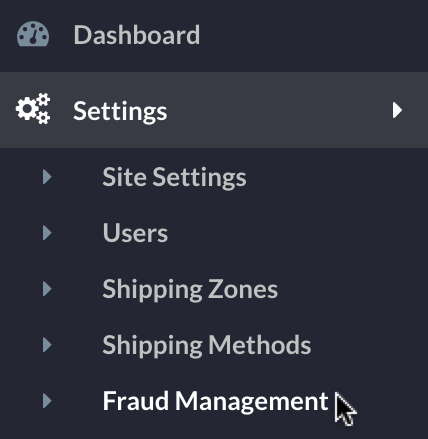
Task: Navigate to Shipping Methods
Action: click(207, 345)
